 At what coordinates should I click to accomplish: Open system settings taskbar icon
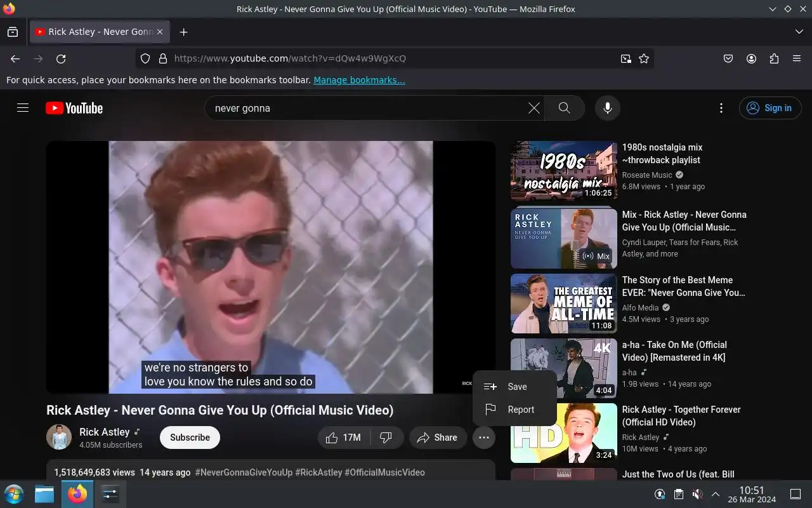click(110, 494)
